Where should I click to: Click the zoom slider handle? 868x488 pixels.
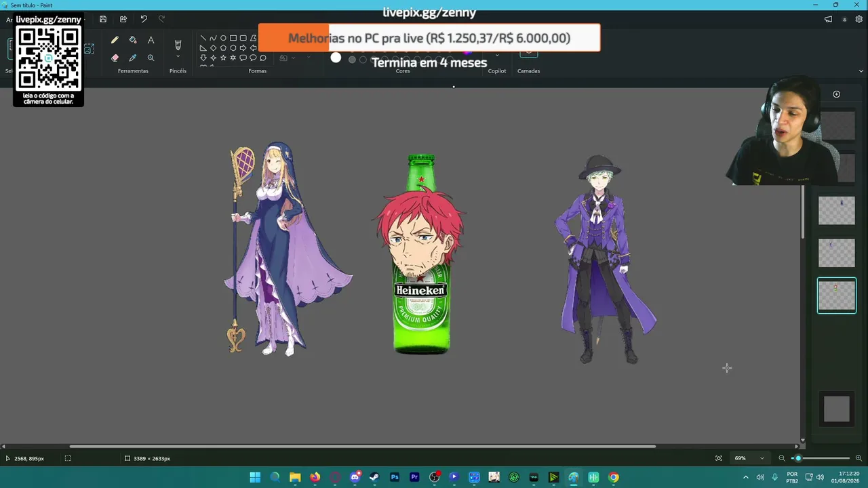point(798,458)
